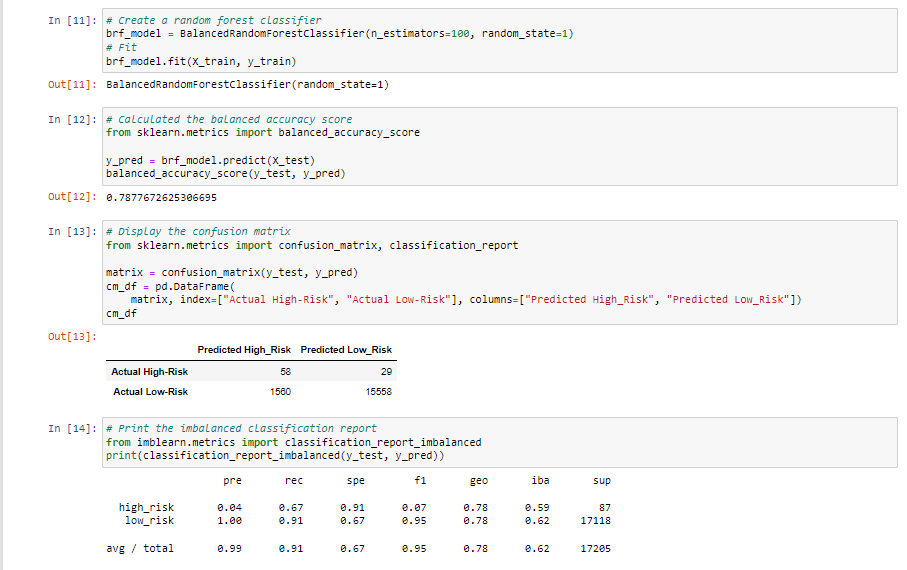The width and height of the screenshot is (907, 570).
Task: Click the 'iba' column header in report
Action: 540,480
